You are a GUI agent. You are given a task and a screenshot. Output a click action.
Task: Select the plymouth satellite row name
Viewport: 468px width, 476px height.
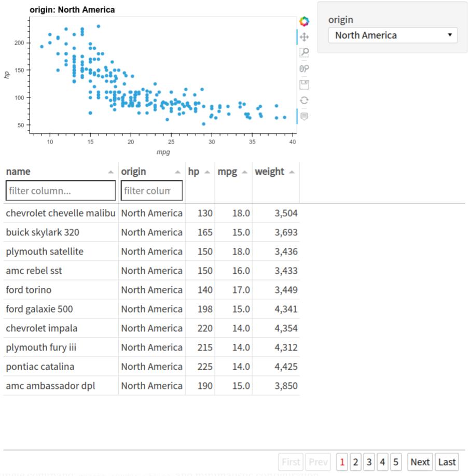(45, 251)
